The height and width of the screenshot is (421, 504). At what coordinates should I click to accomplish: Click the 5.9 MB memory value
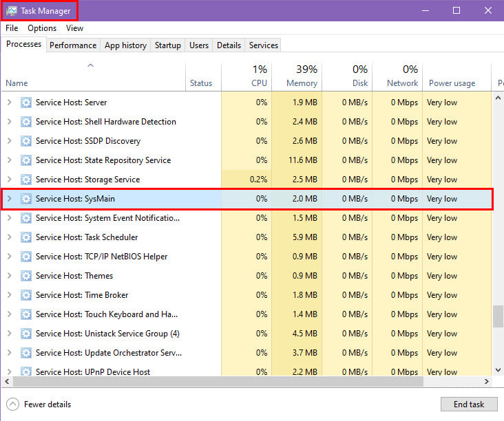point(305,237)
